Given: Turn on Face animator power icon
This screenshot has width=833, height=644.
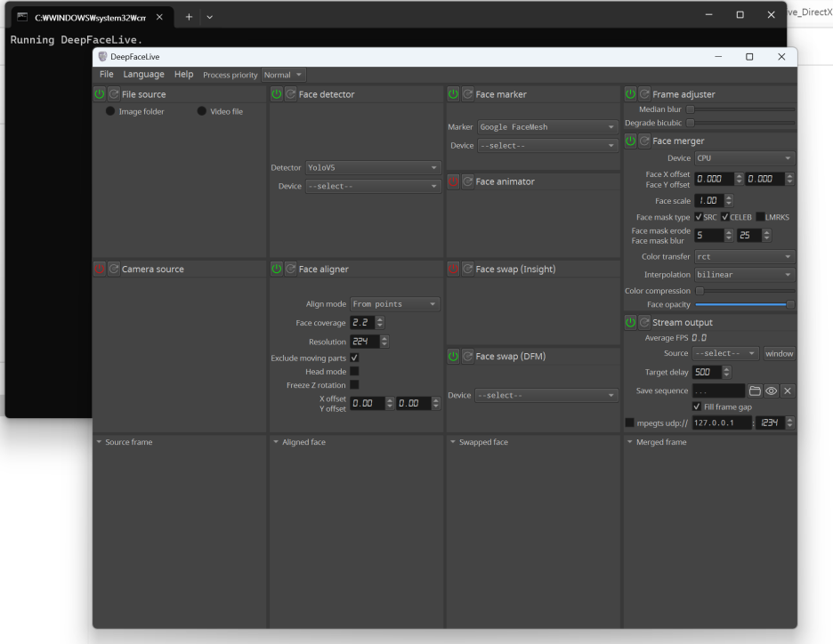Looking at the screenshot, I should click(453, 181).
